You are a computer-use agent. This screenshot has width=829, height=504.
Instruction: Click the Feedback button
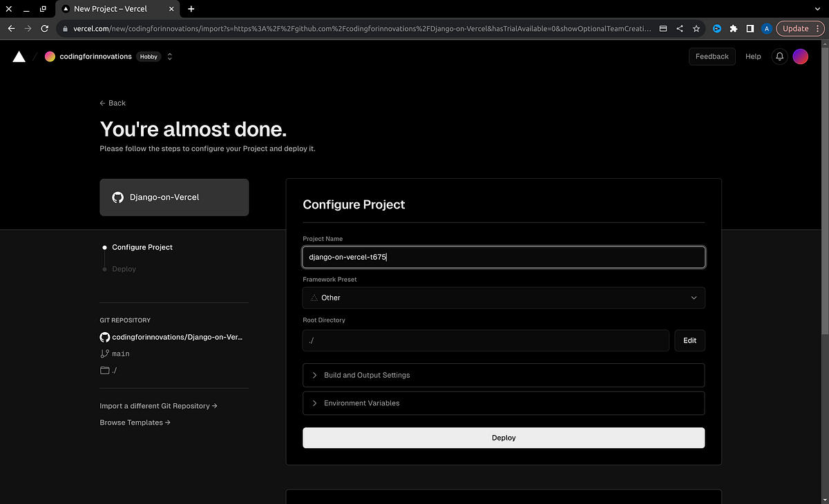[712, 56]
